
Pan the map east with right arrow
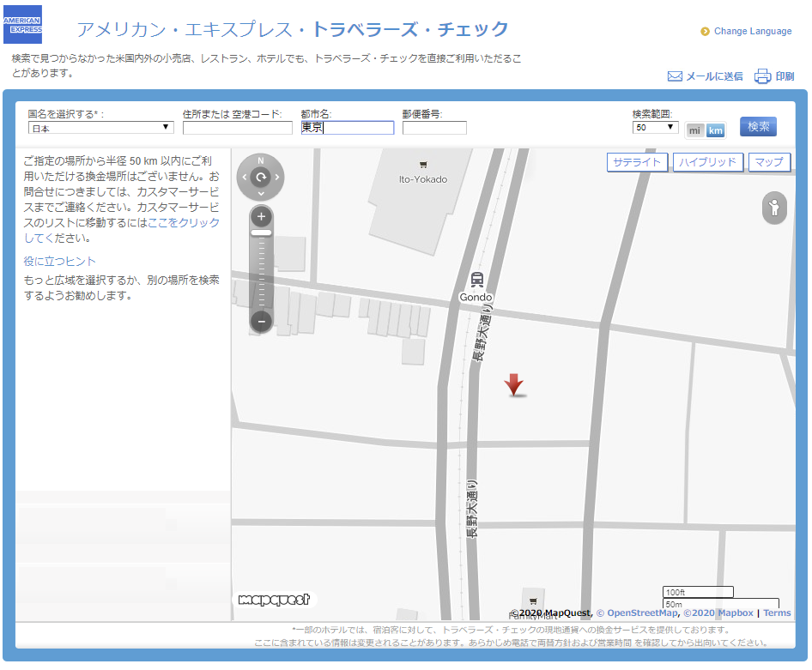pos(277,178)
